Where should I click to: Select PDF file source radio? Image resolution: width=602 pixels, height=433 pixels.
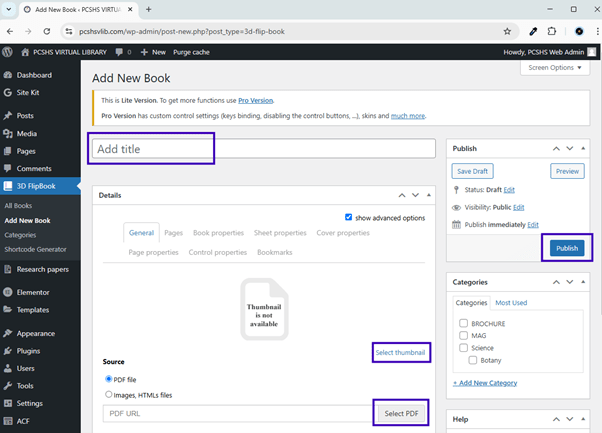point(109,379)
